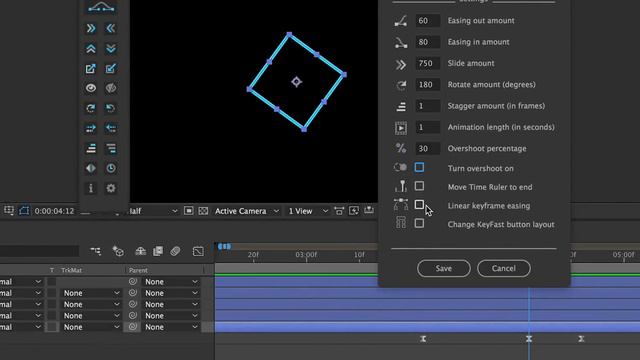640x360 pixels.
Task: Cancel KeyFast settings dialog
Action: (504, 268)
